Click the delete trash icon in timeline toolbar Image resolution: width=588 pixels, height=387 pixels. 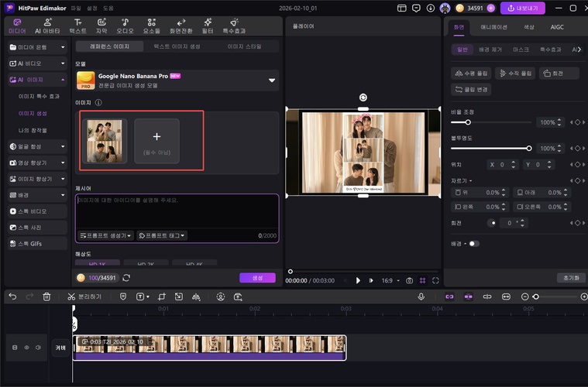tap(46, 296)
